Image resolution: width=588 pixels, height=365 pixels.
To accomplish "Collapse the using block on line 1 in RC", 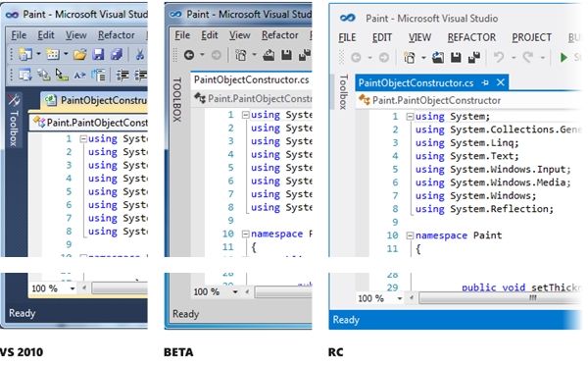I will click(x=410, y=117).
